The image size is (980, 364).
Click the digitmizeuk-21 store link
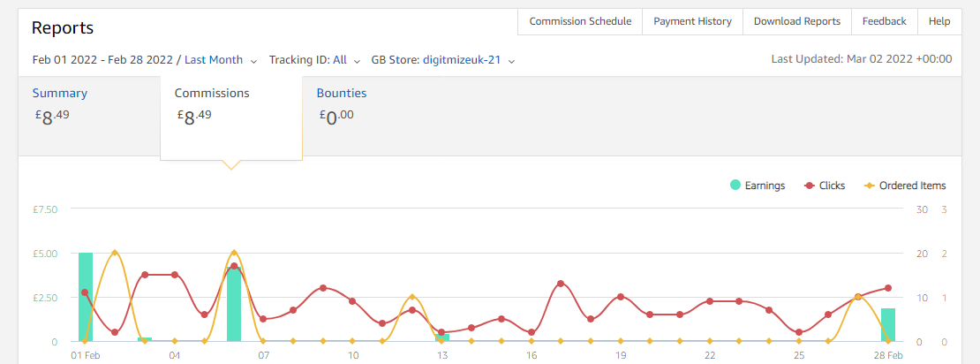click(462, 60)
